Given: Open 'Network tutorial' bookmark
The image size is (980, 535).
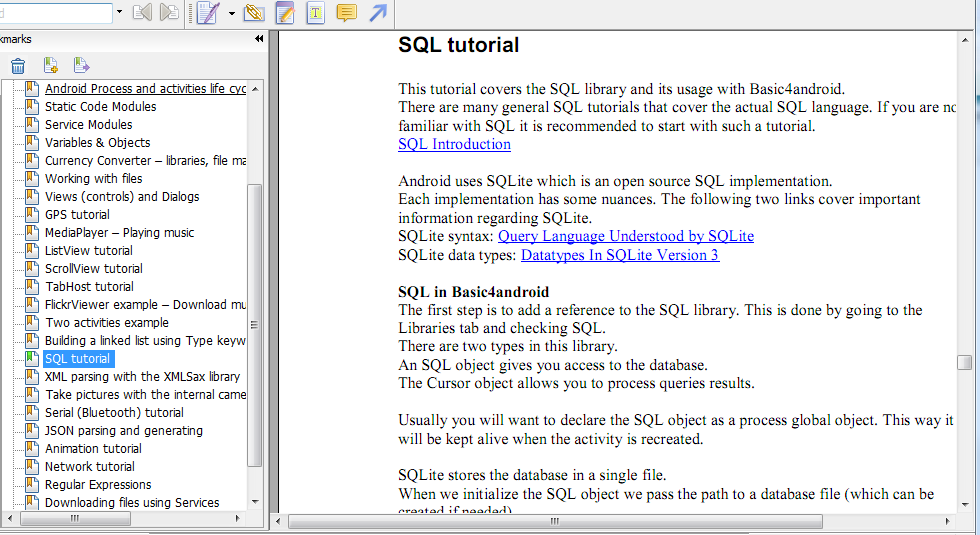Looking at the screenshot, I should [89, 467].
